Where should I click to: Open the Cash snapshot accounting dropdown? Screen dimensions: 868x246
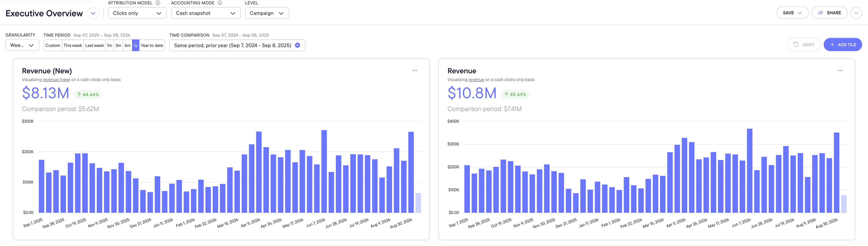pos(205,13)
